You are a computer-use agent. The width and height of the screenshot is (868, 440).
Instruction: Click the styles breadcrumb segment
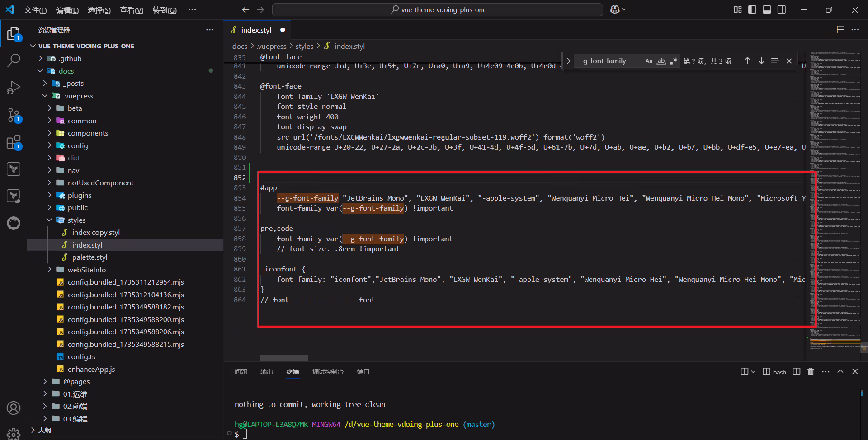click(x=304, y=46)
